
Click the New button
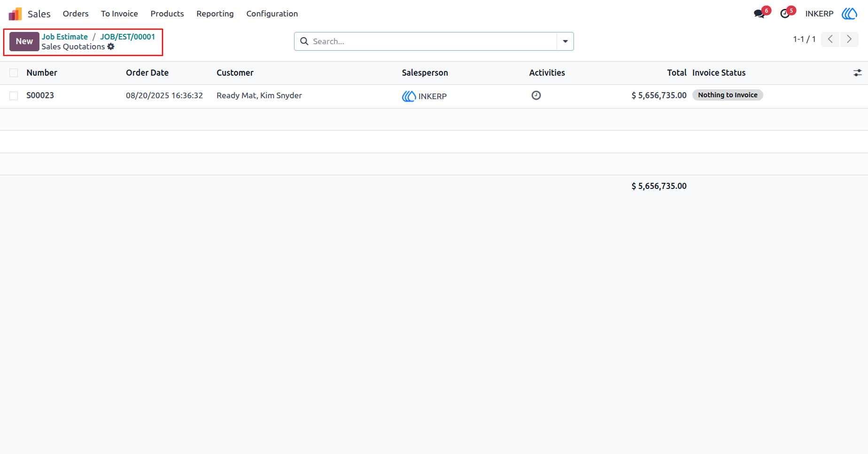(24, 41)
